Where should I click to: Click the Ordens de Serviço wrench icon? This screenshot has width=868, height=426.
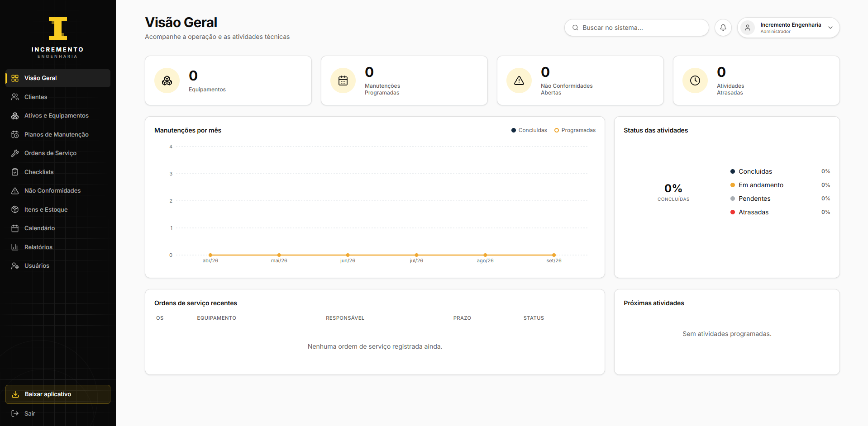tap(15, 153)
